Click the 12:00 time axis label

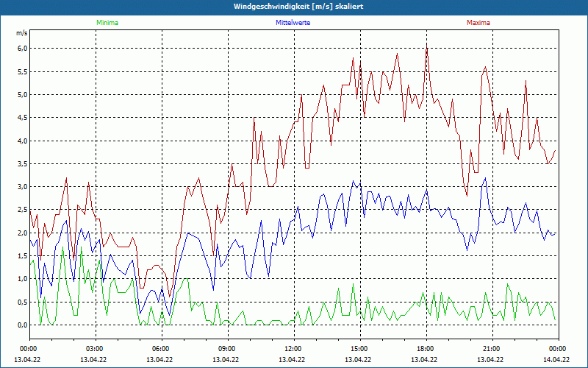click(x=293, y=349)
